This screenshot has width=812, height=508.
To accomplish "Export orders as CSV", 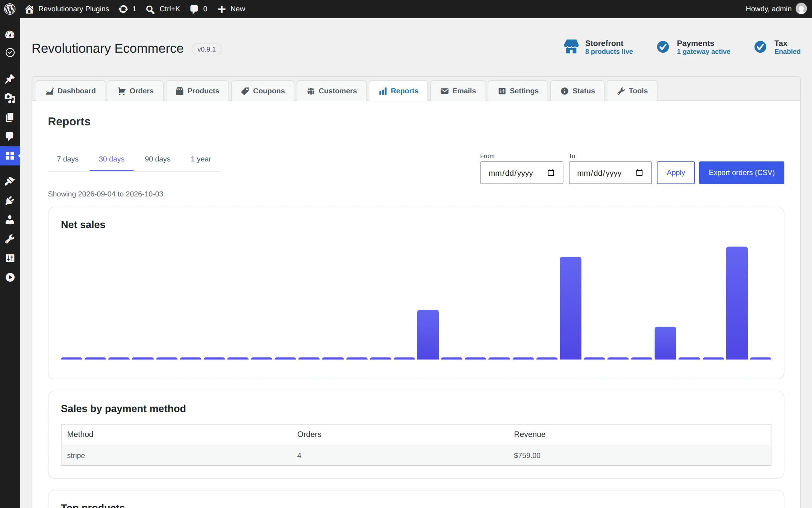I will pyautogui.click(x=741, y=173).
